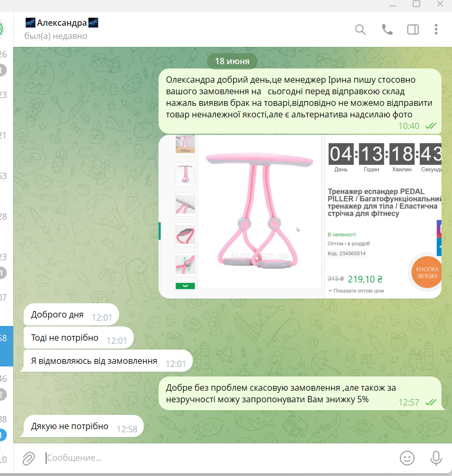Minimize the Telegram window
The width and height of the screenshot is (452, 476).
[x=393, y=5]
